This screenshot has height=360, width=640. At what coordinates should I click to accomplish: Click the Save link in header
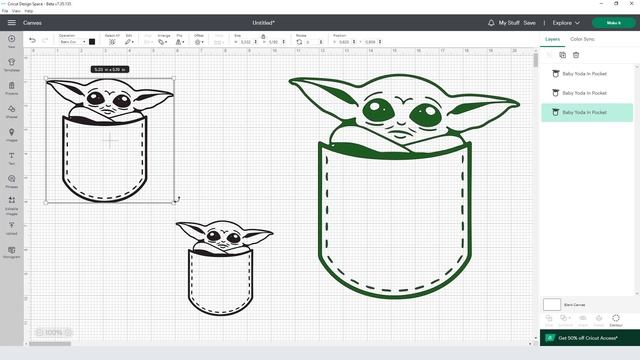(x=529, y=23)
